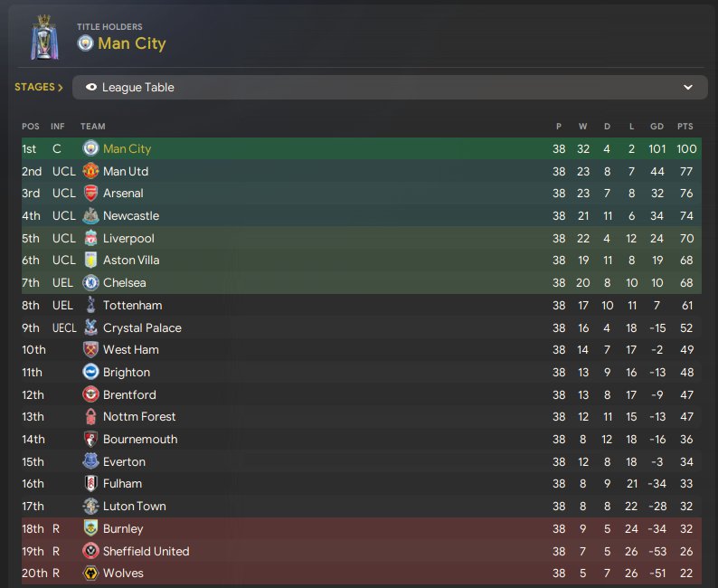
Task: Click the Newcastle club crest
Action: point(90,215)
